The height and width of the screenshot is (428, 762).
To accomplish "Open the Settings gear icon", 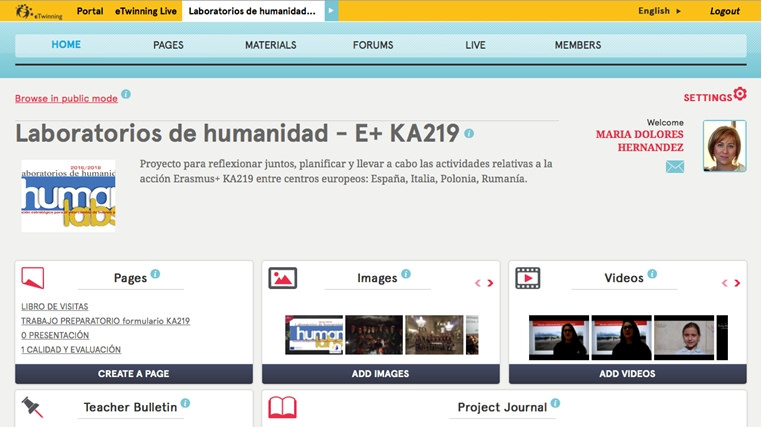I will (740, 94).
